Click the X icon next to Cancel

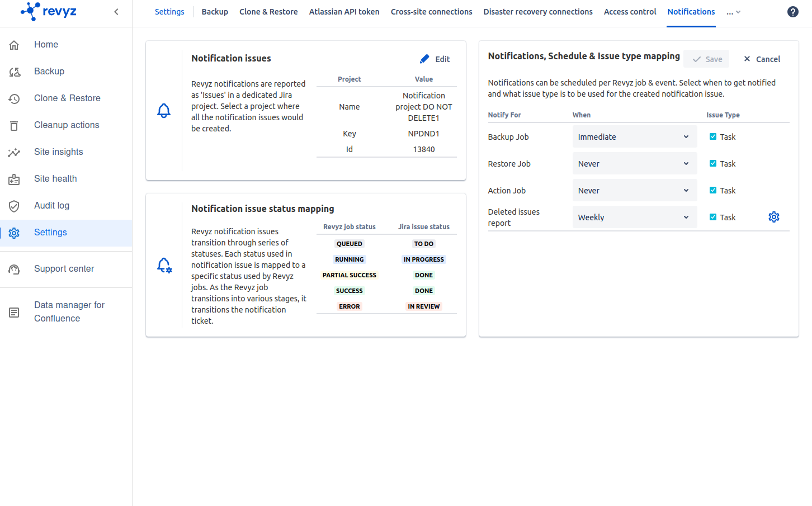(747, 59)
